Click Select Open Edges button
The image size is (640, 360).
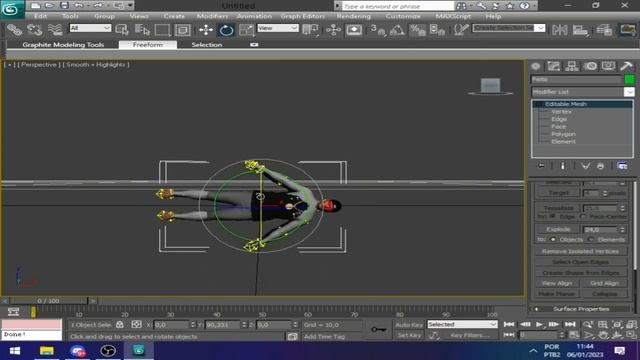pyautogui.click(x=580, y=262)
